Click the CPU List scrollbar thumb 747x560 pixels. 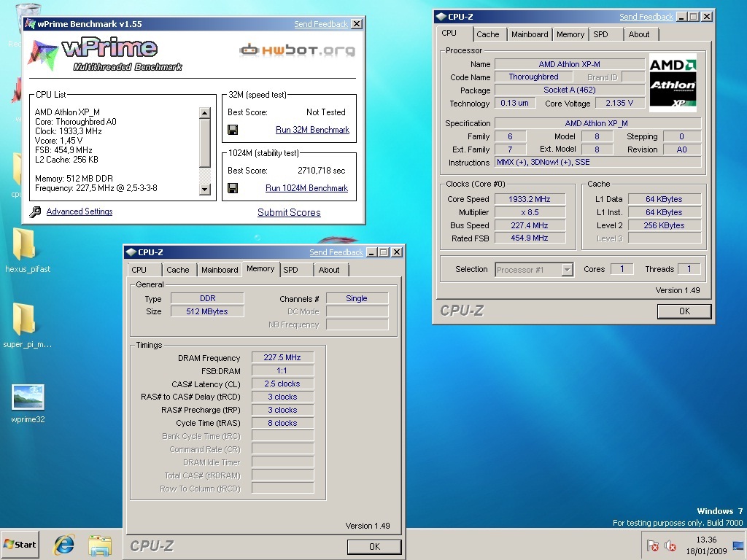pyautogui.click(x=205, y=143)
